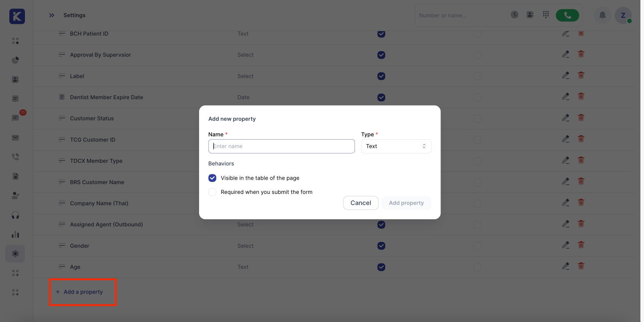The height and width of the screenshot is (322, 644).
Task: Open the dialpad grid icon
Action: tap(546, 15)
